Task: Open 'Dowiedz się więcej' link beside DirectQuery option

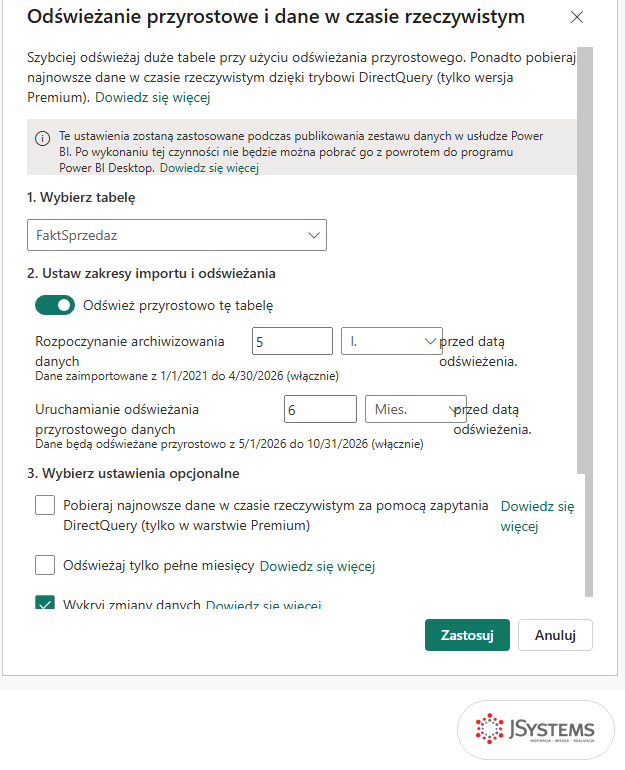Action: coord(537,516)
